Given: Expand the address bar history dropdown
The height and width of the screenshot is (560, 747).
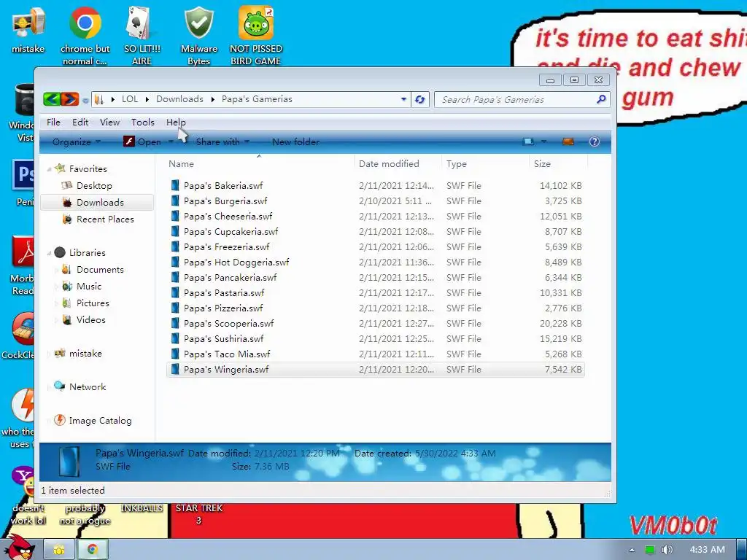Looking at the screenshot, I should [x=403, y=99].
